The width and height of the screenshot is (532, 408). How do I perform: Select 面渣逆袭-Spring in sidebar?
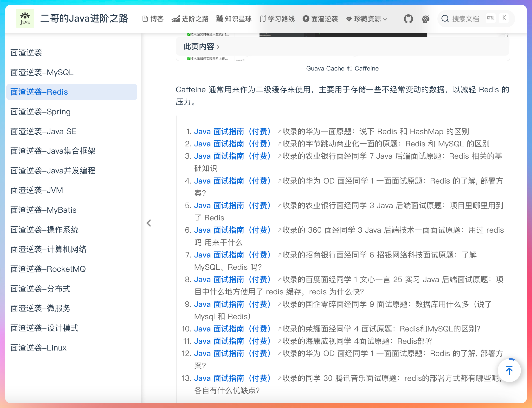41,112
